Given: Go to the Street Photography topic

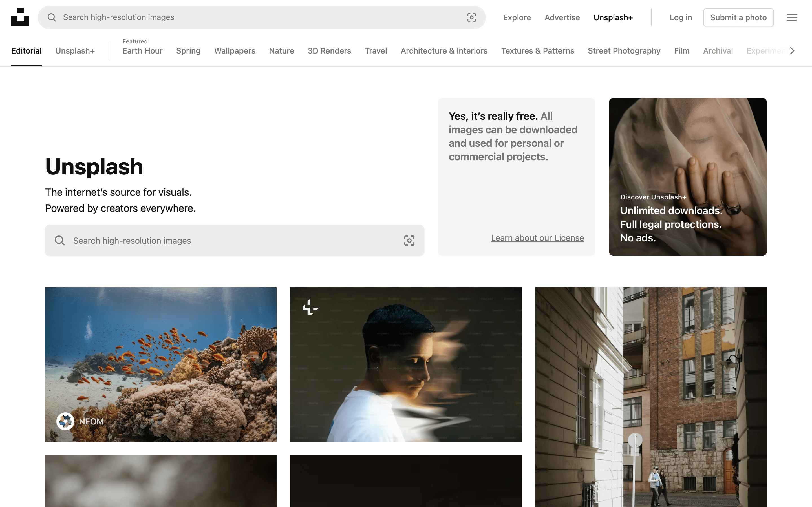Looking at the screenshot, I should coord(624,51).
